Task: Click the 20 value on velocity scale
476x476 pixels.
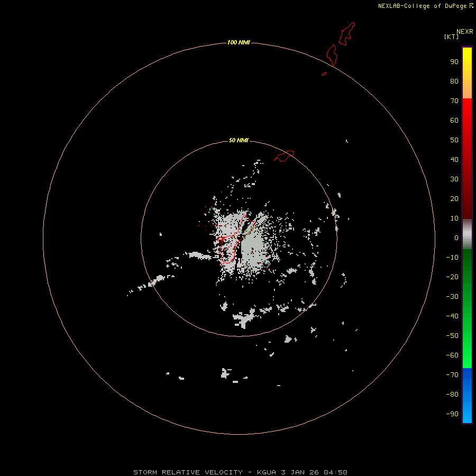Action: click(454, 199)
